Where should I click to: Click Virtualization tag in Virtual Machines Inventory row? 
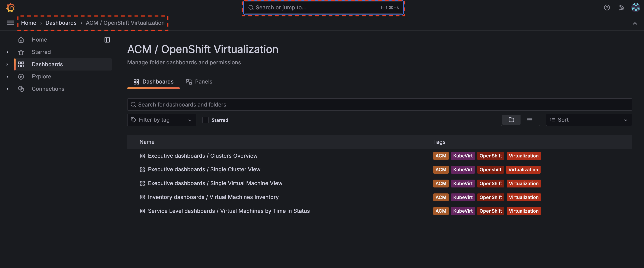(524, 197)
